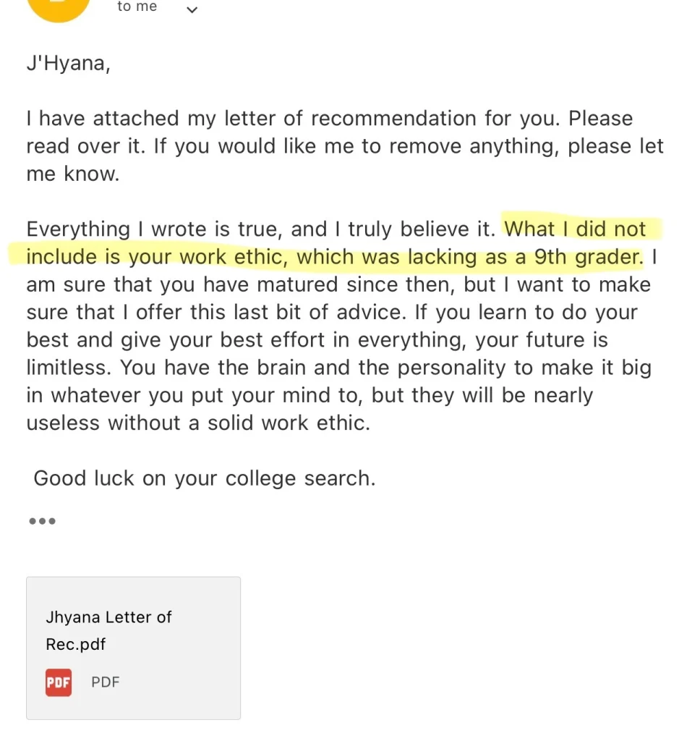Tap the gray attachment preview card

click(133, 648)
